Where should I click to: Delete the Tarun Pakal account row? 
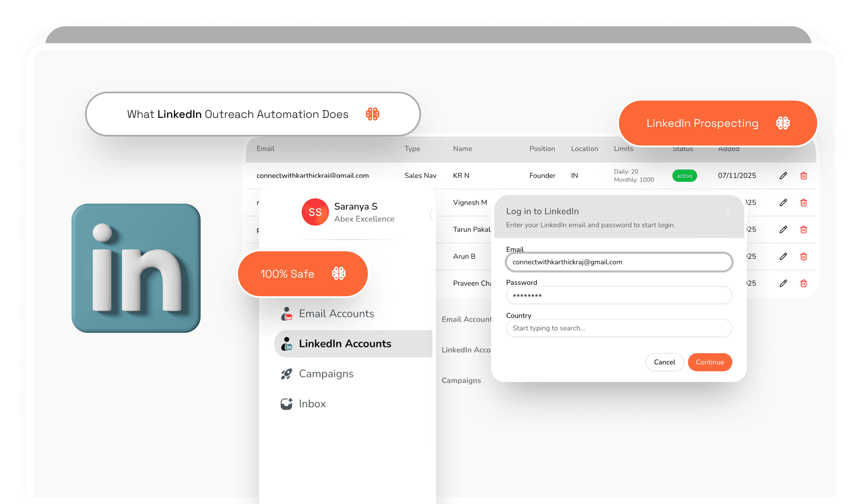(x=803, y=230)
